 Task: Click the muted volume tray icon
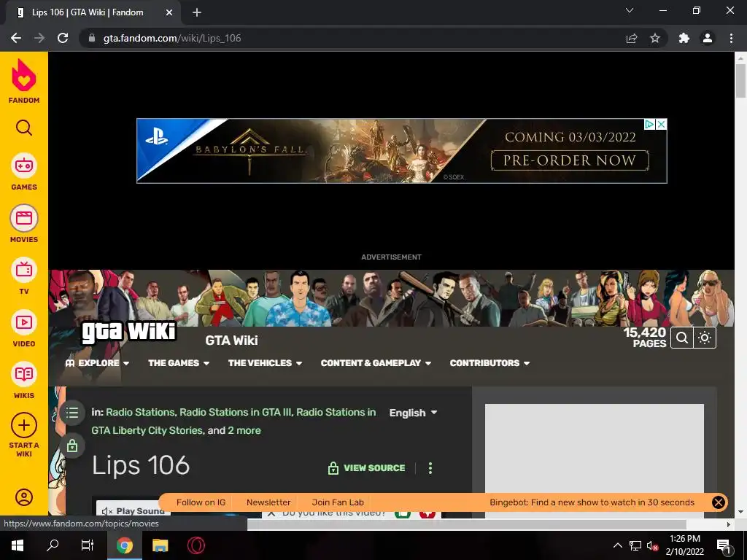click(x=652, y=545)
